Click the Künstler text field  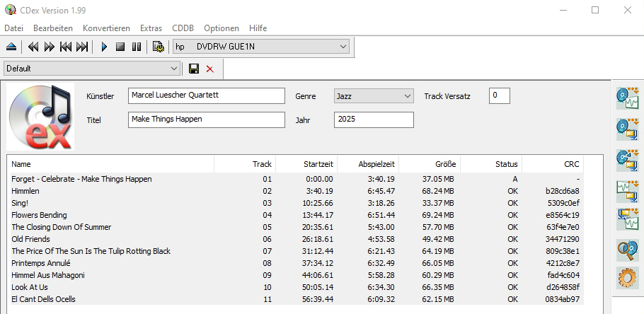click(206, 96)
